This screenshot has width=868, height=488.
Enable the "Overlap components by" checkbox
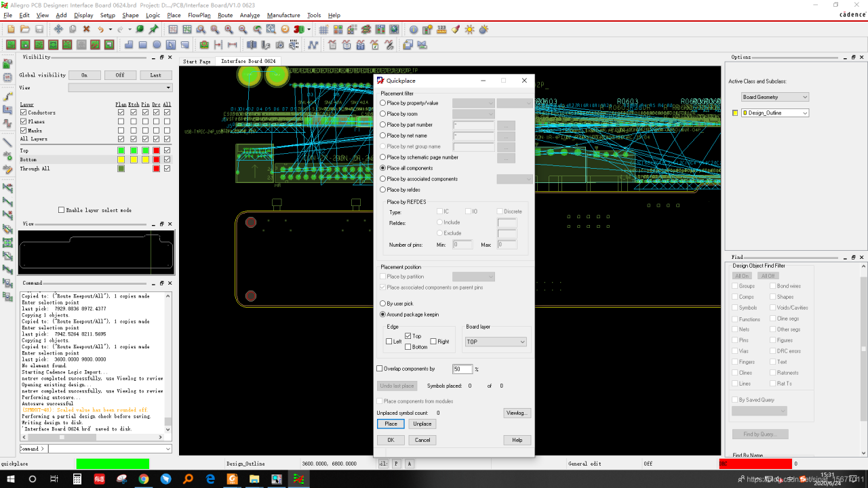coord(380,369)
